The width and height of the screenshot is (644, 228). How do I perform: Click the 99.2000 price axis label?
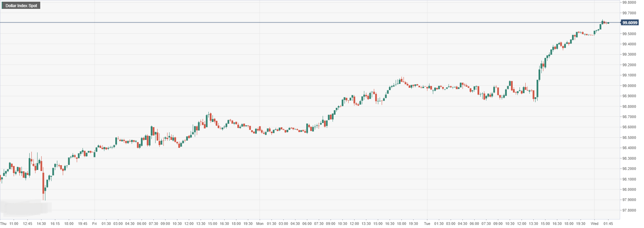pyautogui.click(x=629, y=65)
